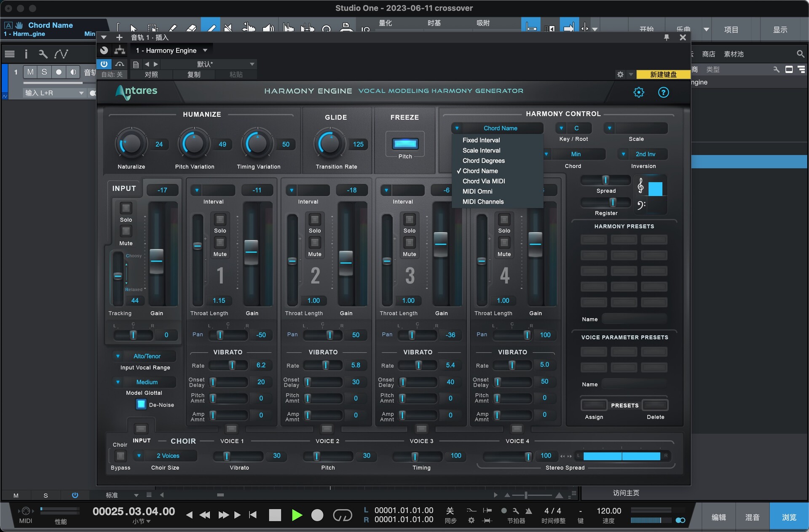Toggle the Freeze Pitch button
Screen dimensions: 809x532
[x=405, y=144]
